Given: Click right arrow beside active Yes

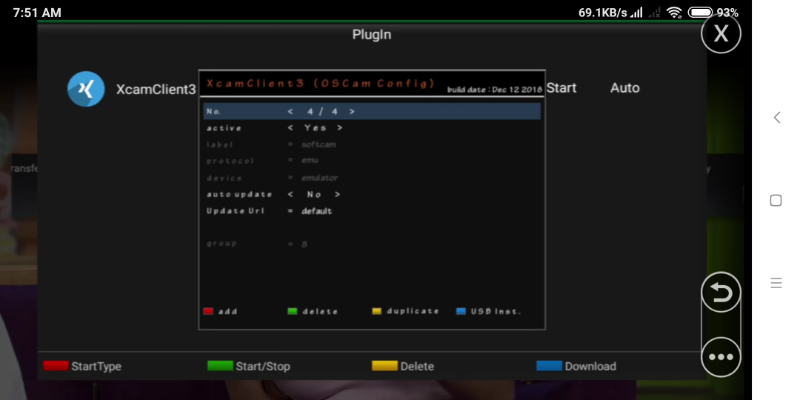Looking at the screenshot, I should pyautogui.click(x=340, y=128).
